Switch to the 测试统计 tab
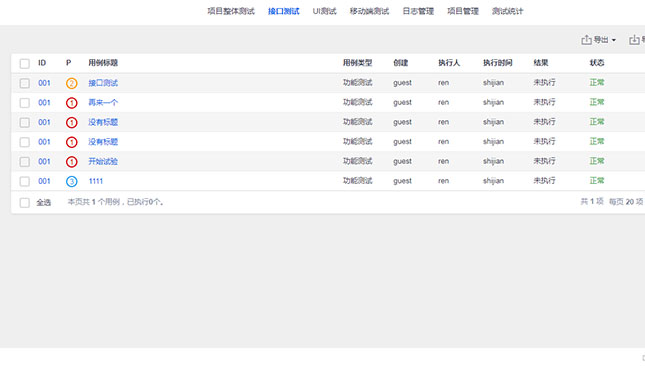The height and width of the screenshot is (368, 645). click(x=507, y=11)
